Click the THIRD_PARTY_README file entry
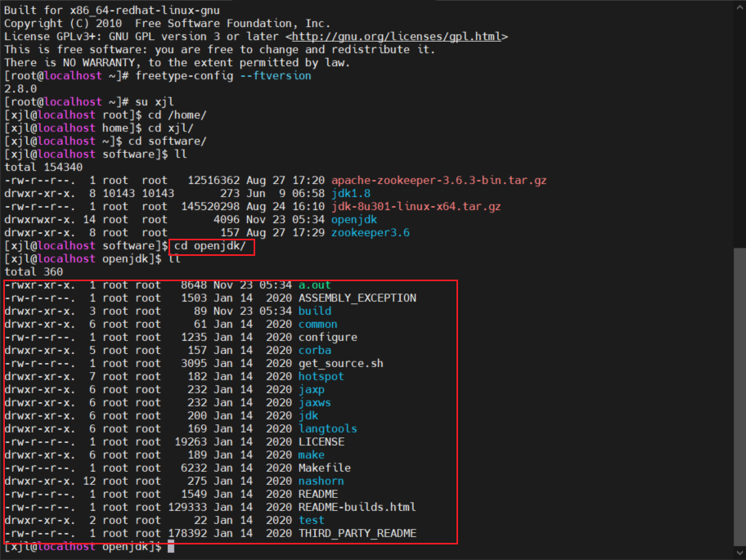Viewport: 746px width, 560px height. click(357, 533)
